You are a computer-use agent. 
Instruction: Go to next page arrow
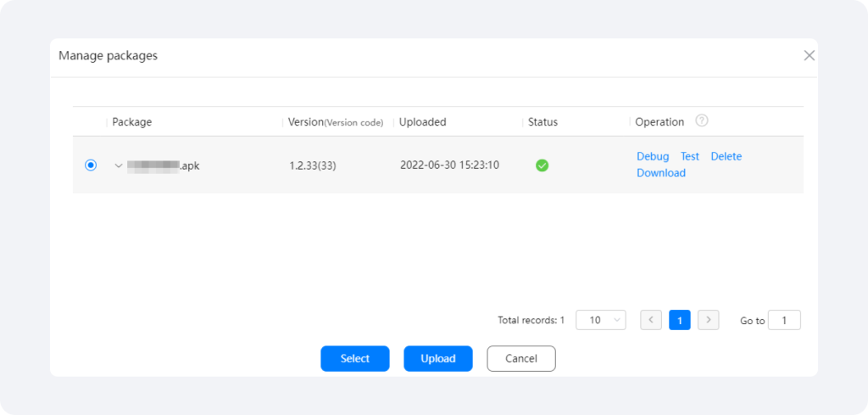709,320
